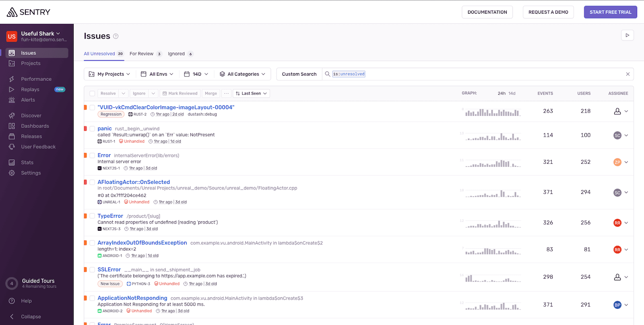Screen dimensions: 644x325
Task: Show the 24h graph view
Action: [502, 94]
